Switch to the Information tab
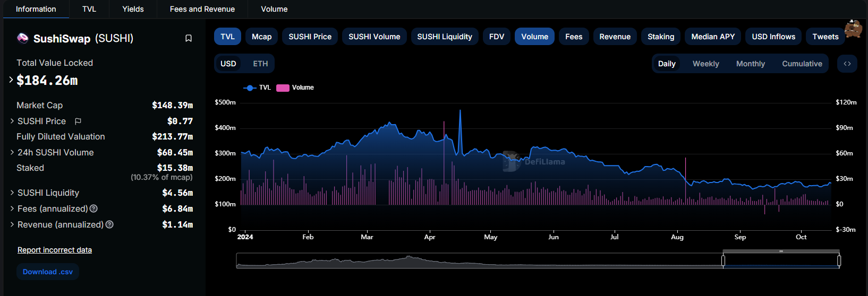Image resolution: width=868 pixels, height=296 pixels. (36, 9)
